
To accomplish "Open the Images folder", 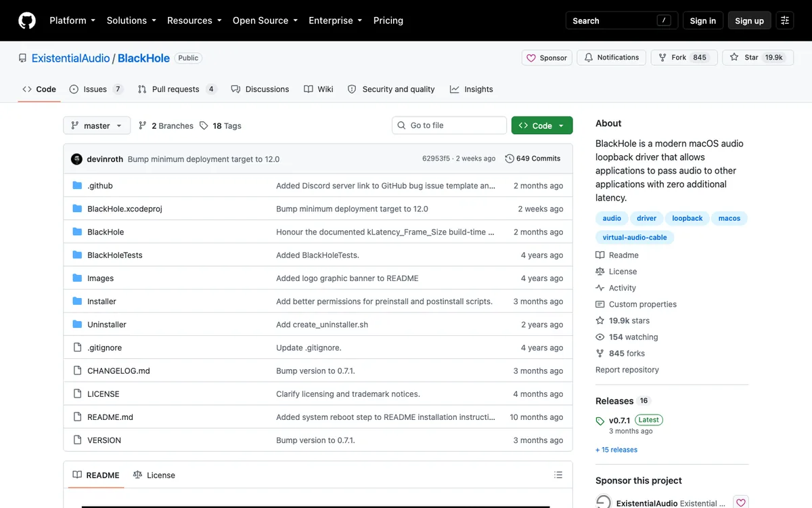I will click(x=100, y=278).
